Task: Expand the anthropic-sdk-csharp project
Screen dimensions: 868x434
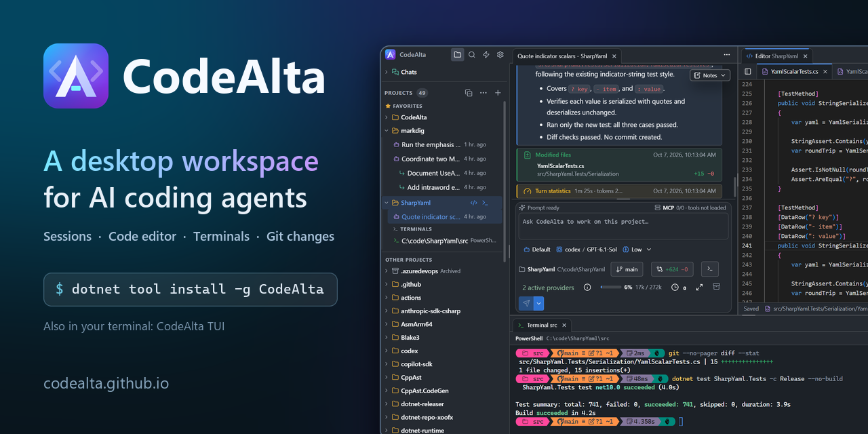Action: 387,311
